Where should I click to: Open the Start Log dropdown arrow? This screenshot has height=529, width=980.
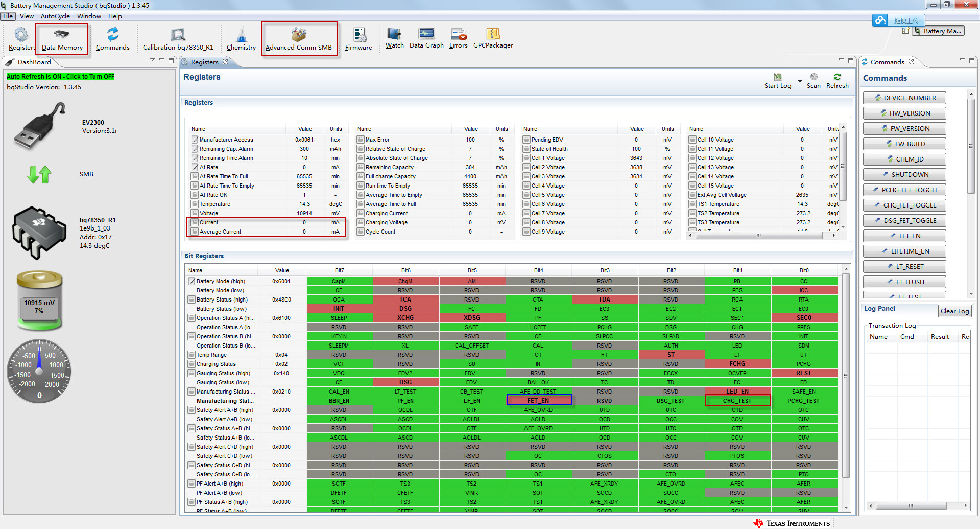tap(800, 81)
